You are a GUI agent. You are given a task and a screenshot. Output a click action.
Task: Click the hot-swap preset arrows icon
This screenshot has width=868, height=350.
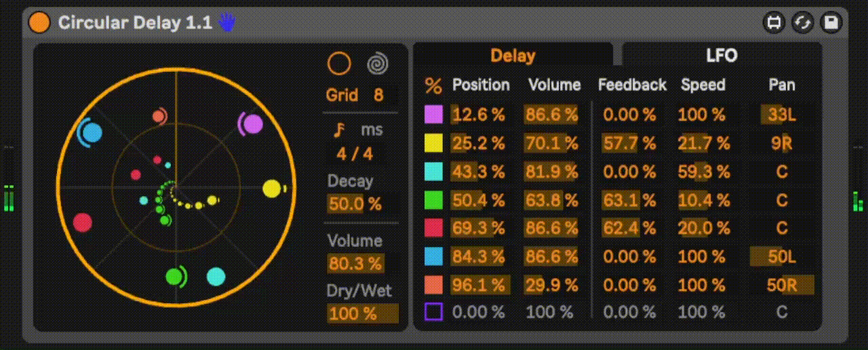pos(802,22)
